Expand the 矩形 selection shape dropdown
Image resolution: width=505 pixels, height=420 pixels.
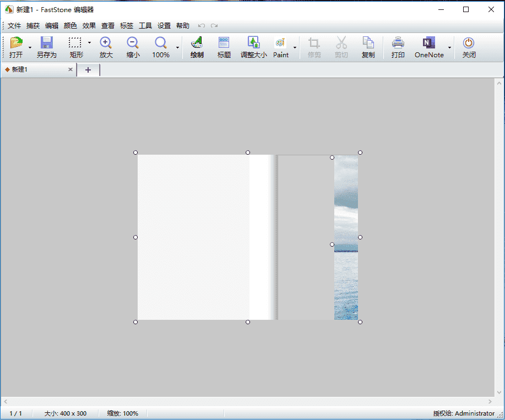point(89,42)
